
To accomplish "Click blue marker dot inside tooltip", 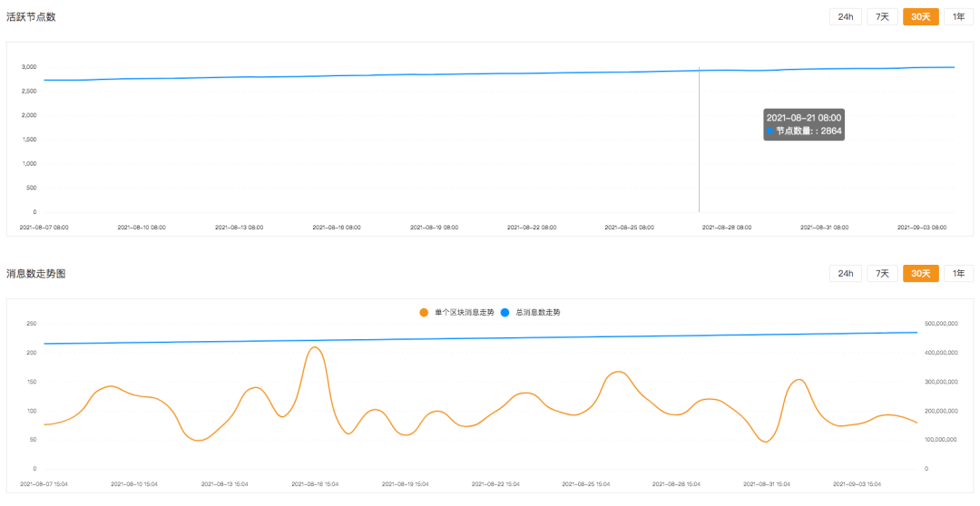I will [769, 131].
